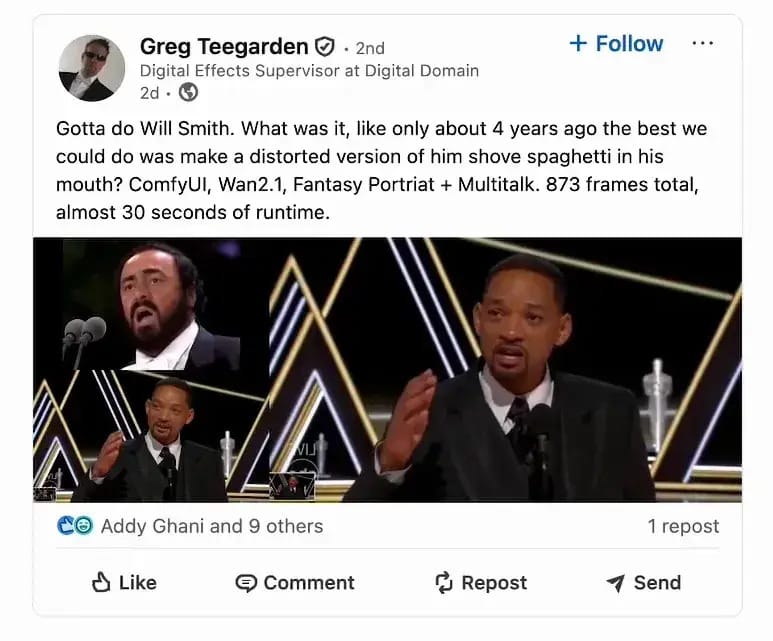Click the Comment button label
Image resolution: width=773 pixels, height=641 pixels.
point(309,583)
